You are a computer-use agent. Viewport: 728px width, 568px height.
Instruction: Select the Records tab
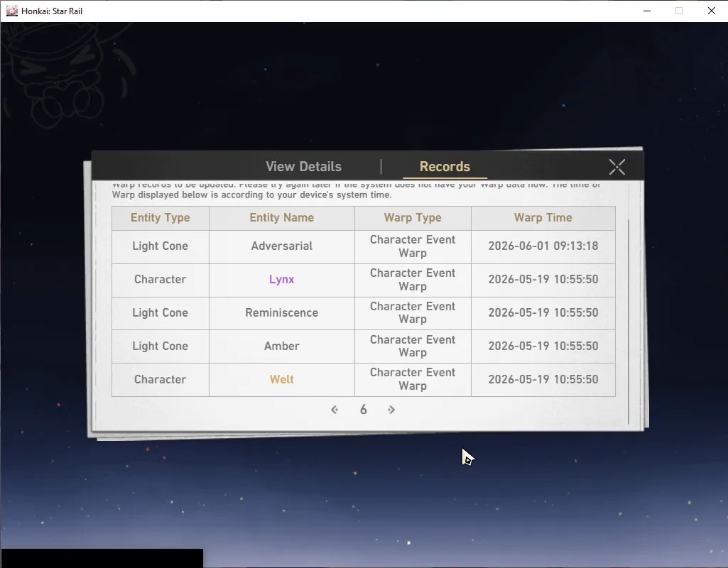click(x=445, y=167)
